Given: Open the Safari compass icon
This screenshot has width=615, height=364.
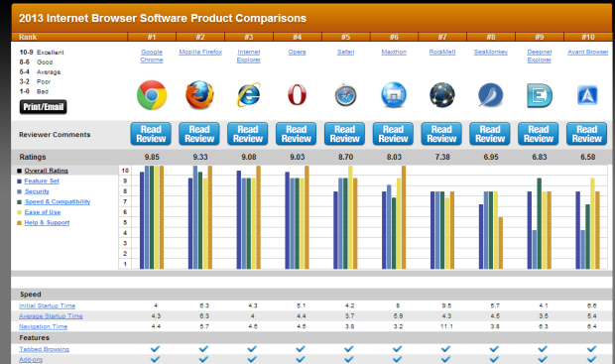Looking at the screenshot, I should click(345, 95).
